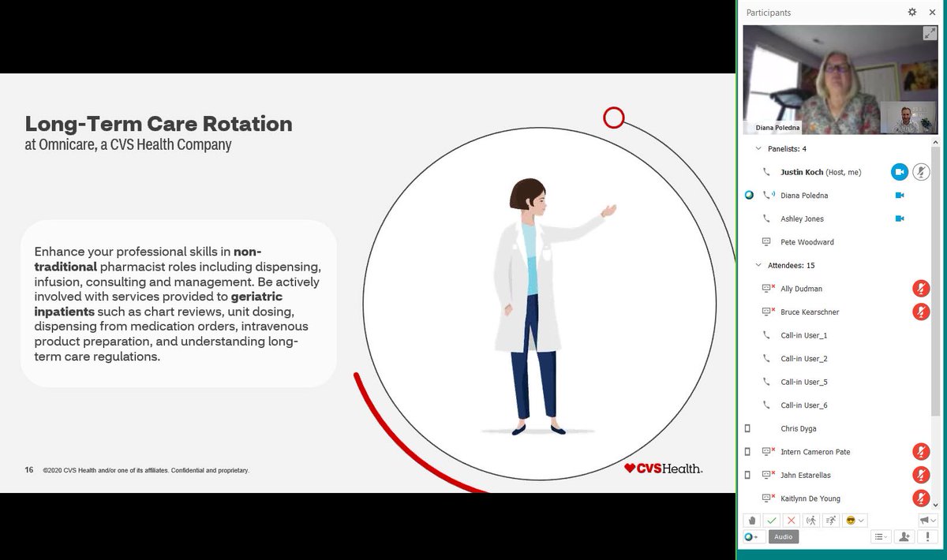Image resolution: width=947 pixels, height=560 pixels.
Task: Click the Audio button
Action: click(783, 537)
